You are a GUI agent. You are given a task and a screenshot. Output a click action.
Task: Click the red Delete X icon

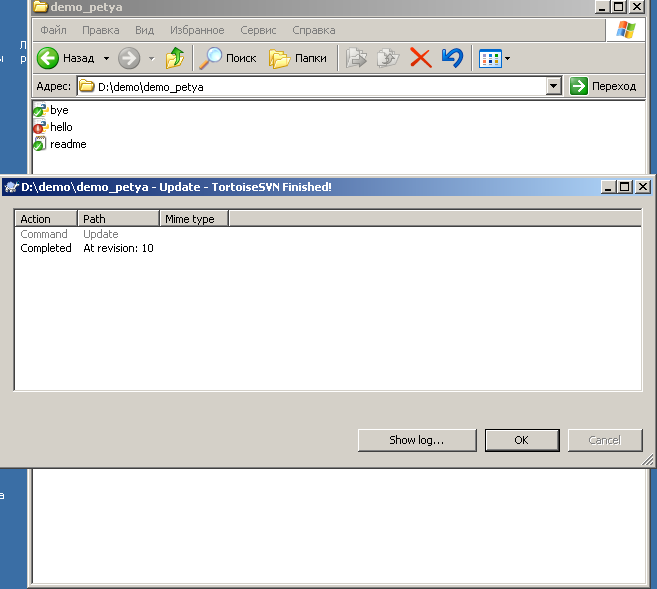(x=420, y=58)
